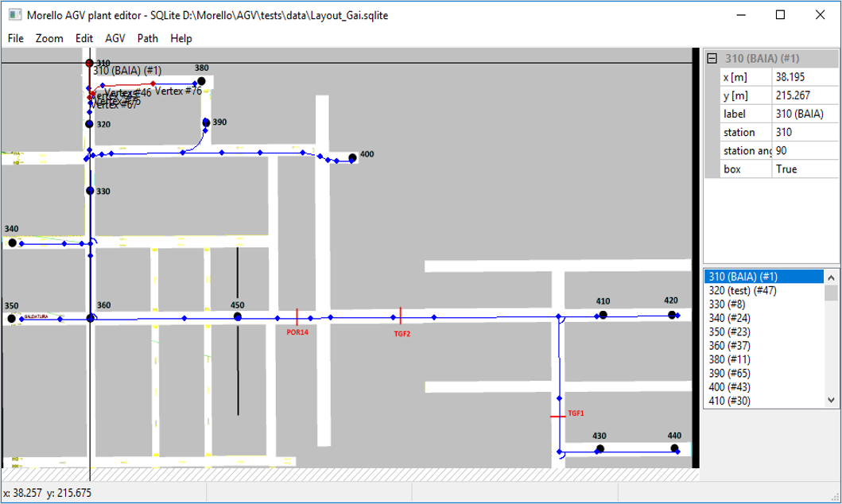The image size is (842, 504).
Task: Click station node 400 marker
Action: click(x=352, y=157)
